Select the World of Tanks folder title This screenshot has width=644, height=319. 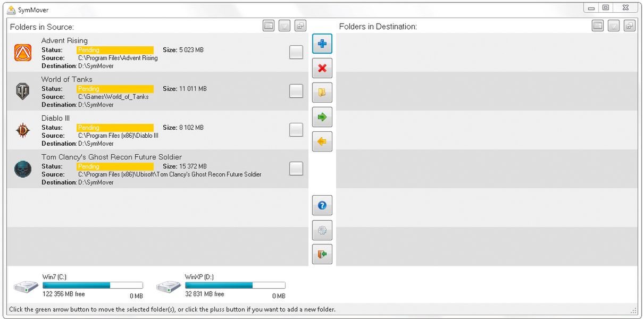pos(67,79)
